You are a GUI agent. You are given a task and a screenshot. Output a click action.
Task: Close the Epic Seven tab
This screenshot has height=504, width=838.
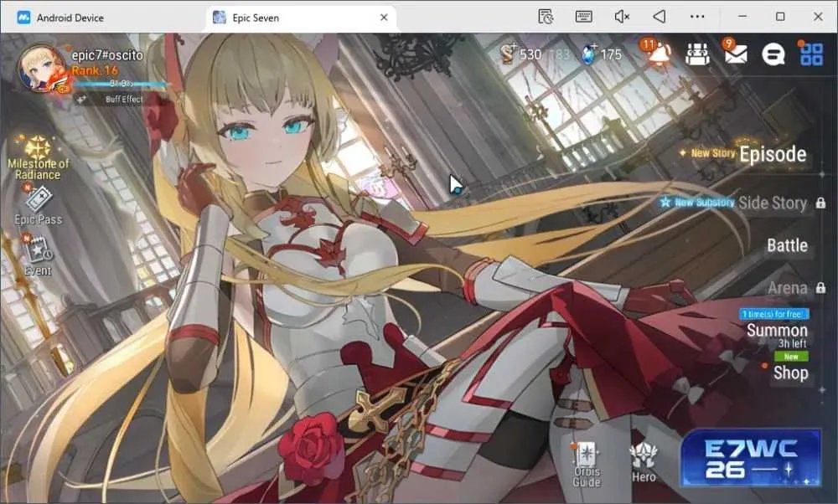tap(384, 18)
